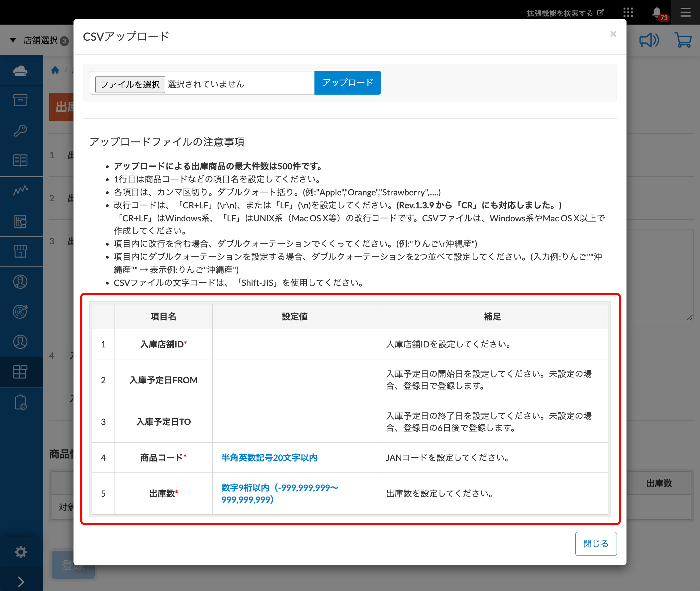Expand the sidebar with the chevron arrow
700x591 pixels.
pos(21,581)
